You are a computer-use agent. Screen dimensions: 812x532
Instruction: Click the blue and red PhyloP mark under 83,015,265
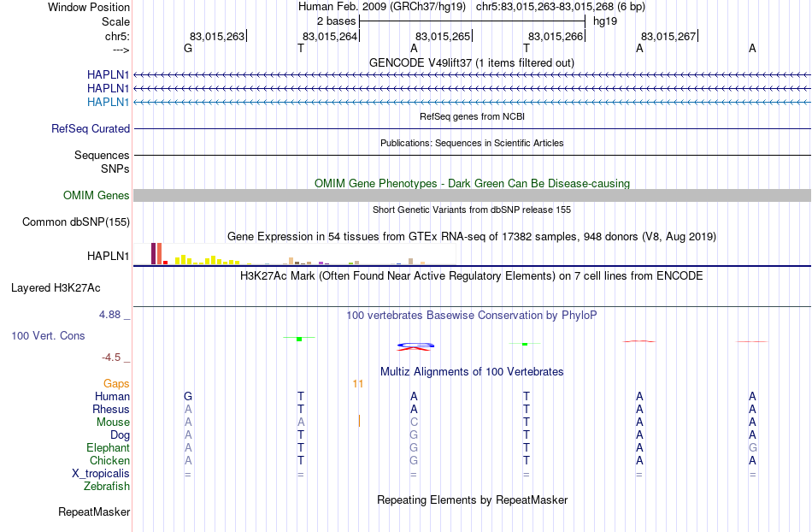click(x=415, y=346)
